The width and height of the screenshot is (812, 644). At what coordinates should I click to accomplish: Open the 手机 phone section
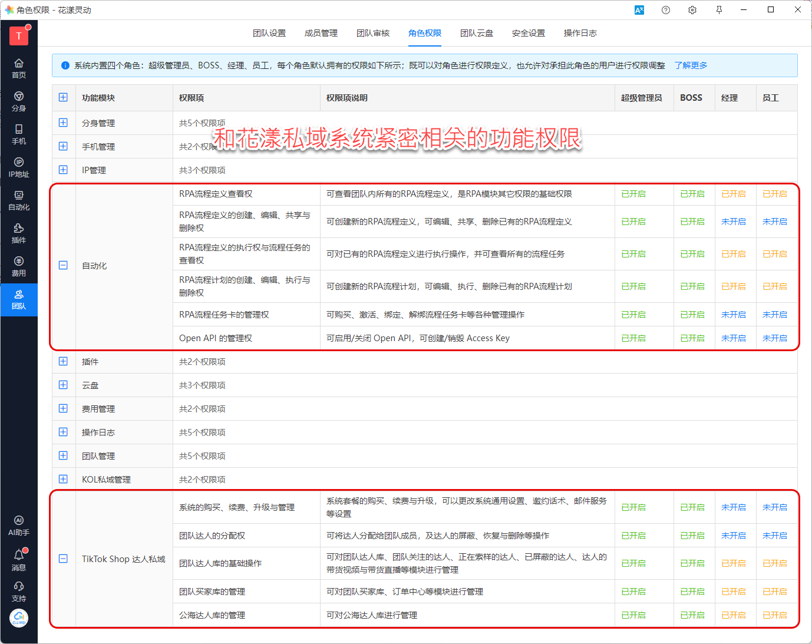click(x=19, y=134)
